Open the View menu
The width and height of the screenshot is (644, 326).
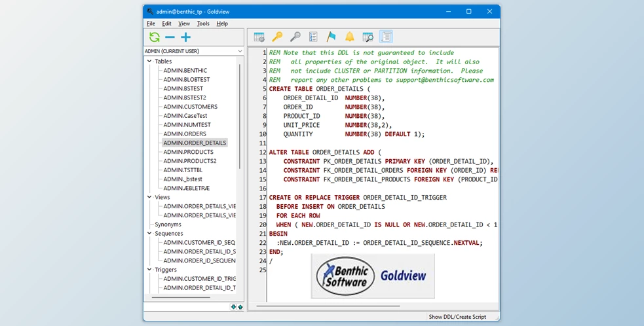click(184, 24)
